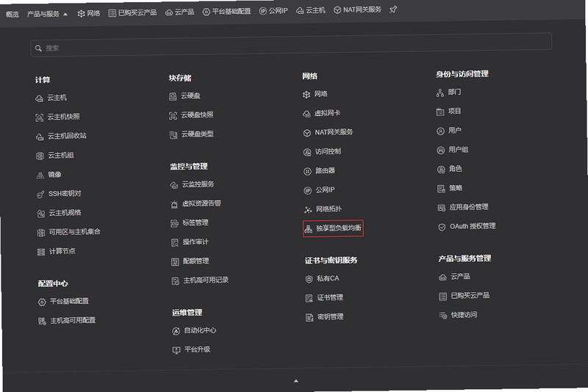Image resolution: width=588 pixels, height=392 pixels.
Task: Open 云产品 shortcut in top bar
Action: tap(179, 12)
